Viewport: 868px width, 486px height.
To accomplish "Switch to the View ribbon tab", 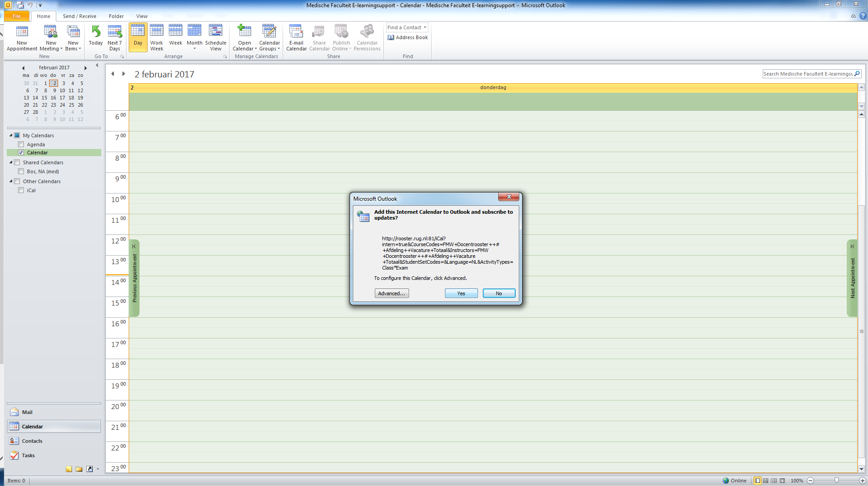I will pos(142,16).
